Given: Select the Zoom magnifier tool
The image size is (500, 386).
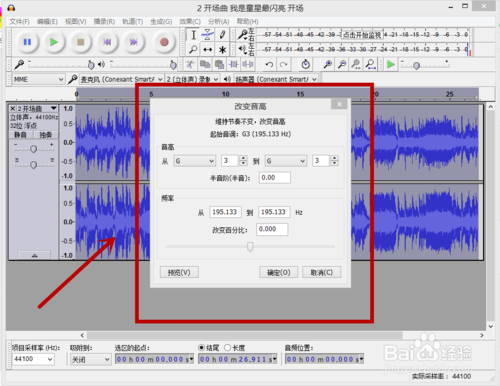Looking at the screenshot, I should (x=193, y=50).
